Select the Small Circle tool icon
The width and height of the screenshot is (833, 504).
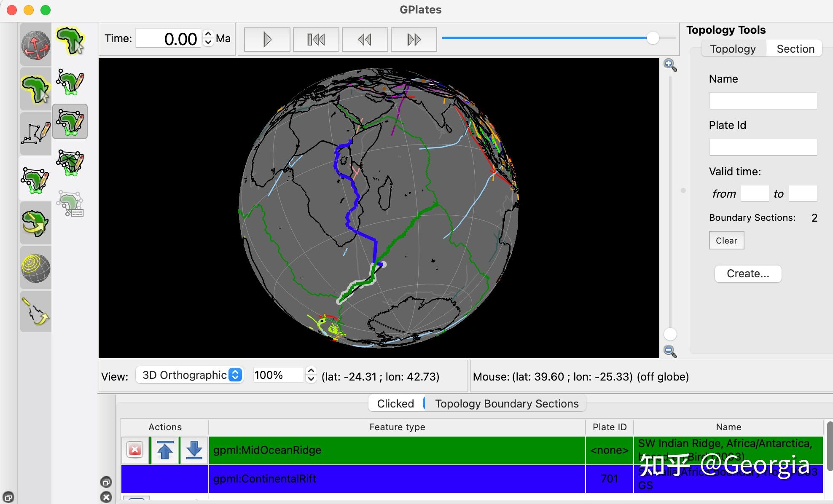click(36, 268)
